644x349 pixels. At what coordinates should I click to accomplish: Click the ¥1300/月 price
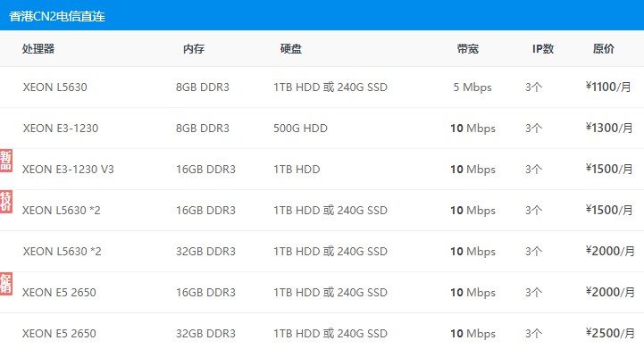click(609, 128)
